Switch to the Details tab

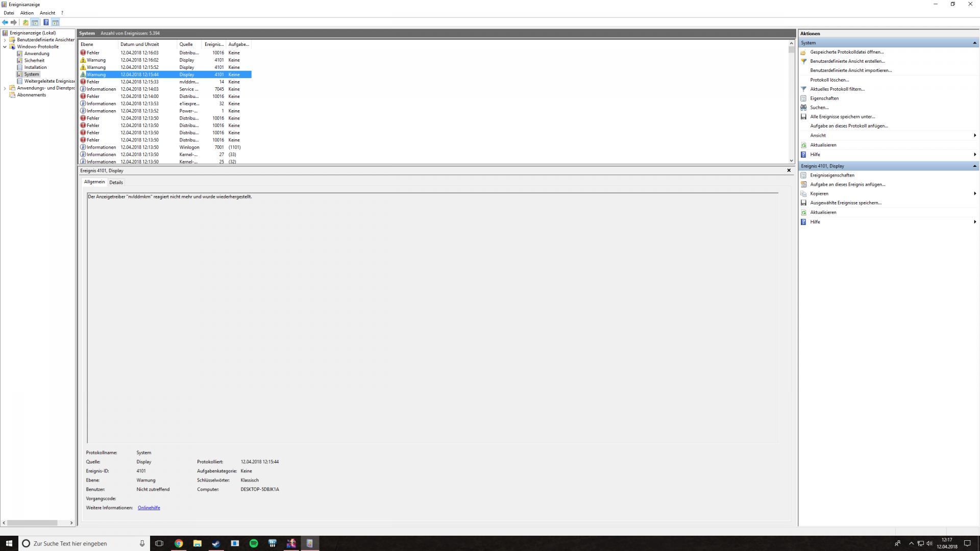pos(116,183)
